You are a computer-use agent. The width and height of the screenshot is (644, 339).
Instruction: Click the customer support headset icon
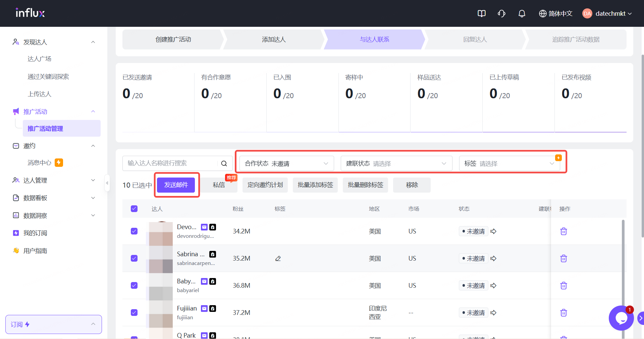(501, 13)
